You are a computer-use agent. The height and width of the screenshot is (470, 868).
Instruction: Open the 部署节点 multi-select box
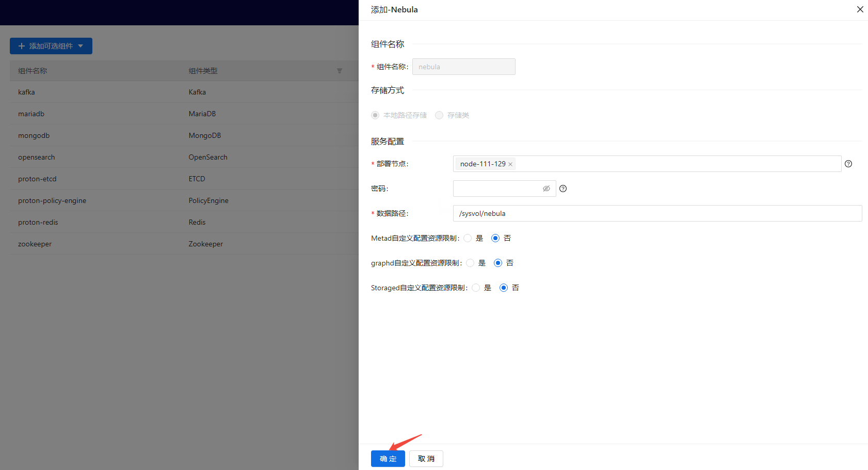pos(647,164)
